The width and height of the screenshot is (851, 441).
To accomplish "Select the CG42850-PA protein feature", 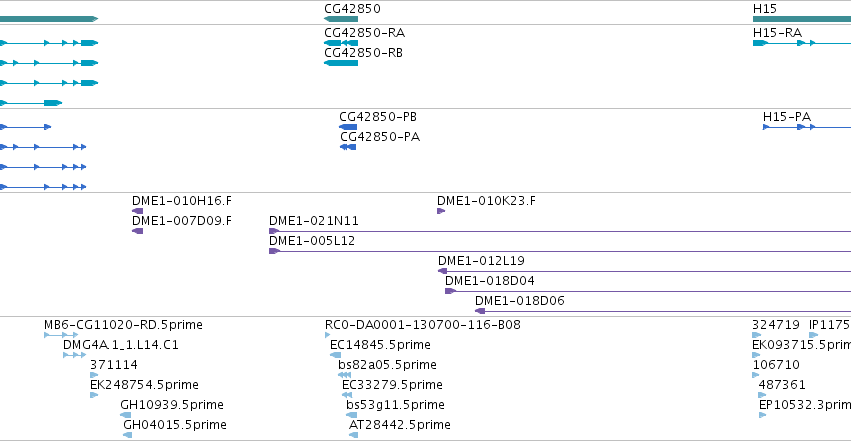I will coord(348,147).
